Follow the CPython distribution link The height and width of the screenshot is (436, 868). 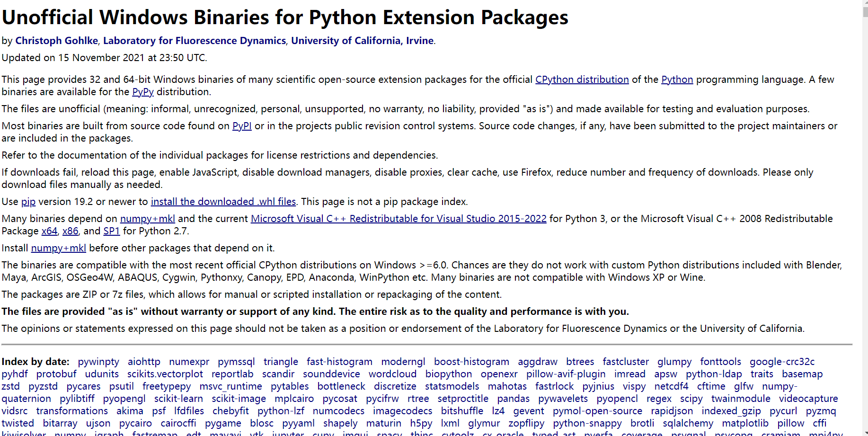point(582,80)
